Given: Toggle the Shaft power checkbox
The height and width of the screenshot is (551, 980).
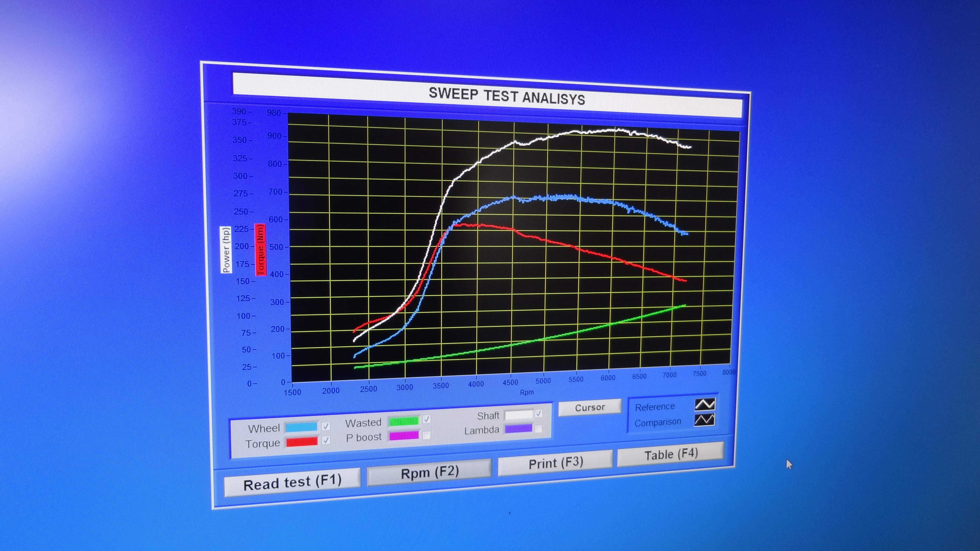Looking at the screenshot, I should [x=538, y=413].
